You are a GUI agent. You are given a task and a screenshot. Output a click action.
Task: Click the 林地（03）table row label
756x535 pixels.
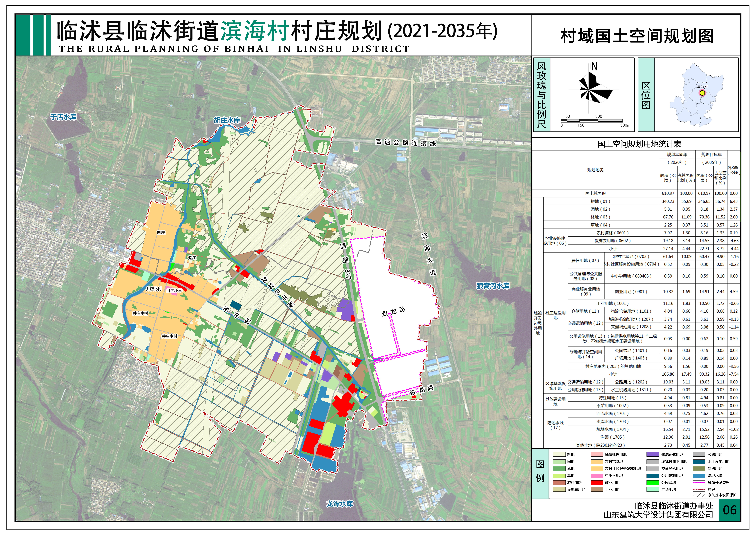pos(600,217)
